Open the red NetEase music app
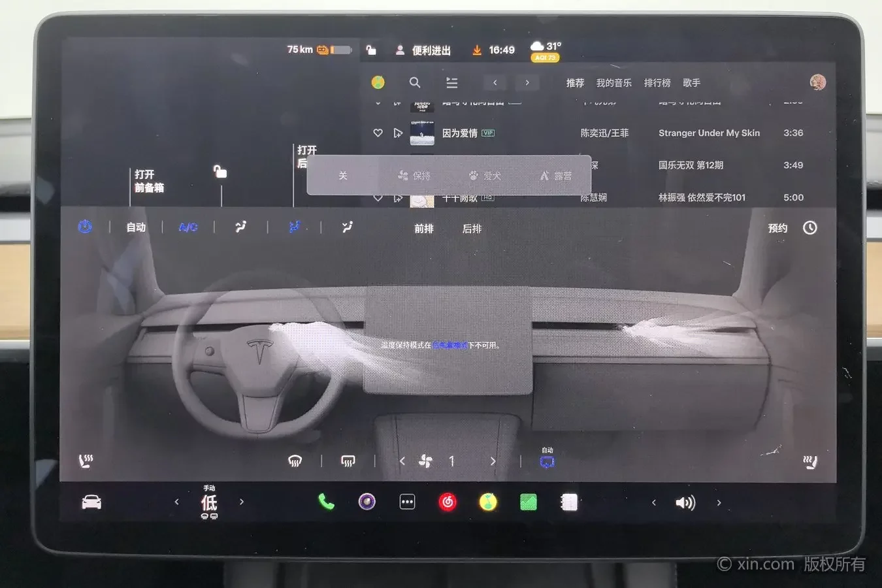The image size is (882, 588). click(448, 502)
